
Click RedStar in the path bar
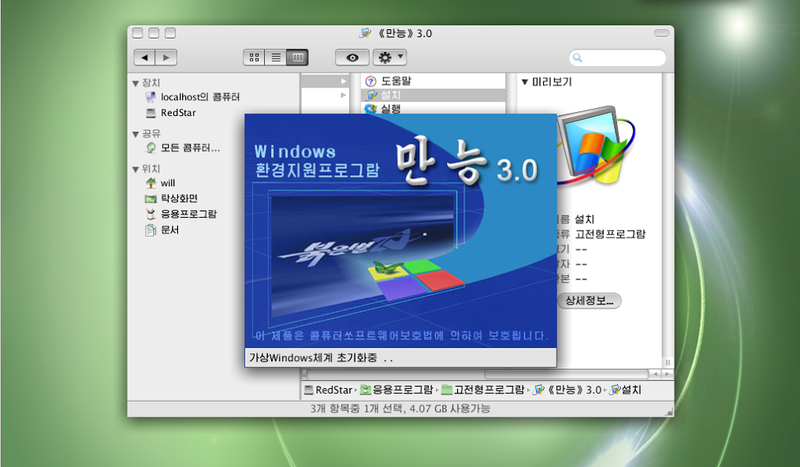pos(334,390)
